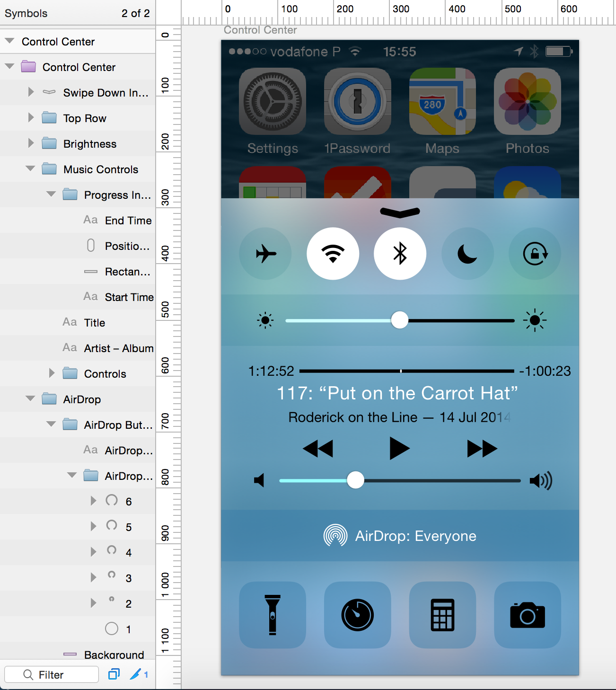
Task: Toggle the Bluetooth button off
Action: point(400,254)
